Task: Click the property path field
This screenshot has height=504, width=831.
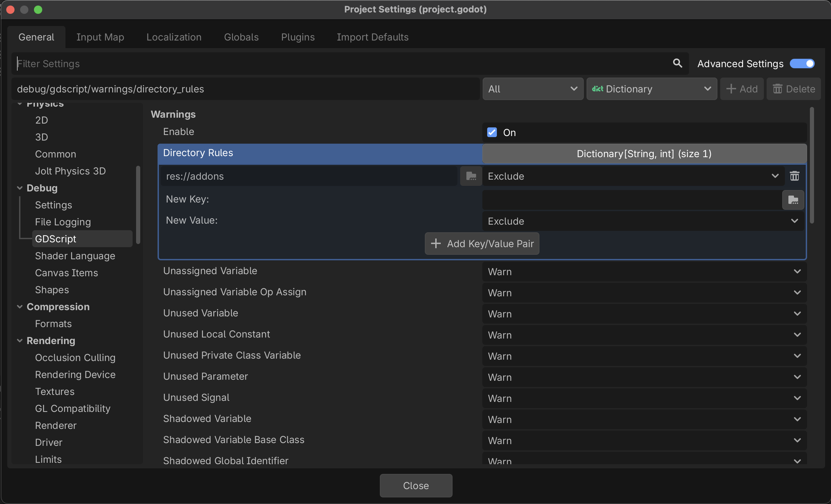Action: [x=246, y=89]
